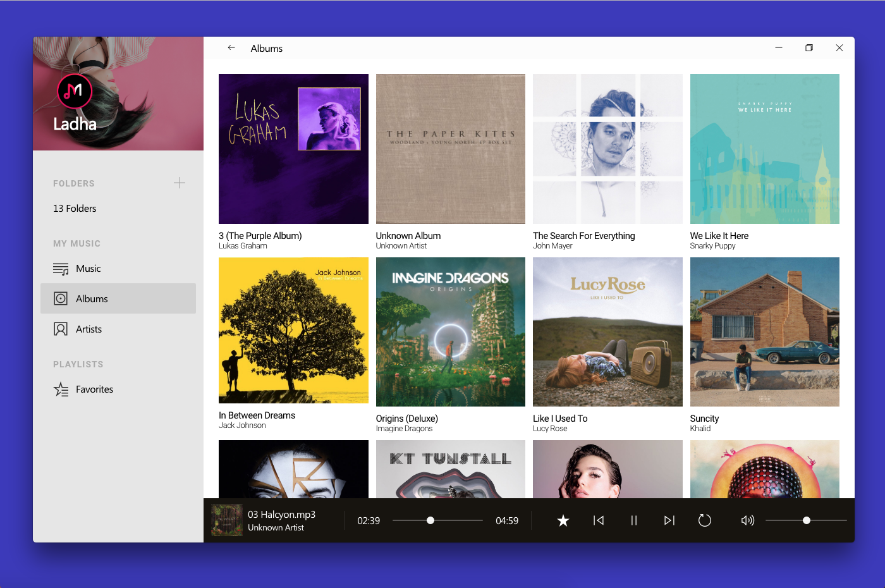Viewport: 885px width, 588px height.
Task: Add a new folder with the plus icon
Action: (x=180, y=183)
